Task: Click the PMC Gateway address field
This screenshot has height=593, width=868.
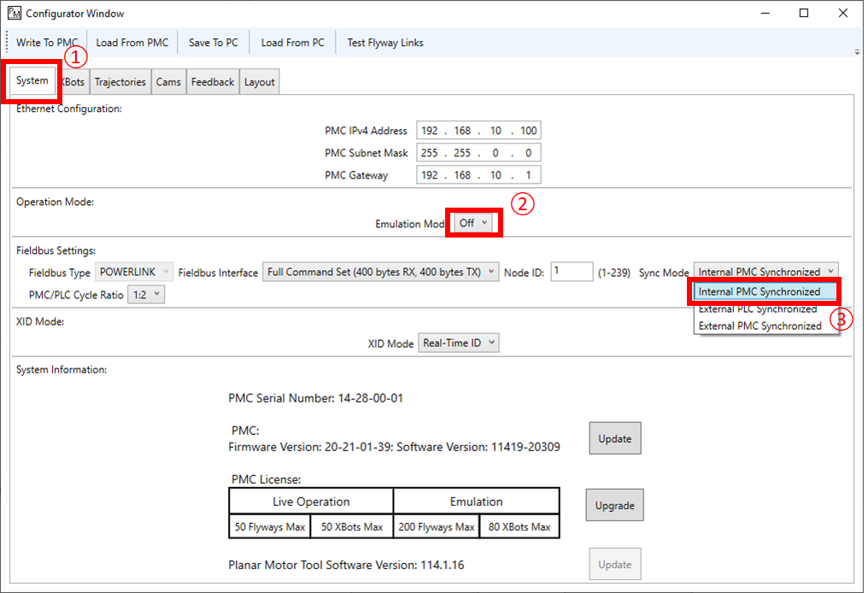Action: [x=478, y=175]
